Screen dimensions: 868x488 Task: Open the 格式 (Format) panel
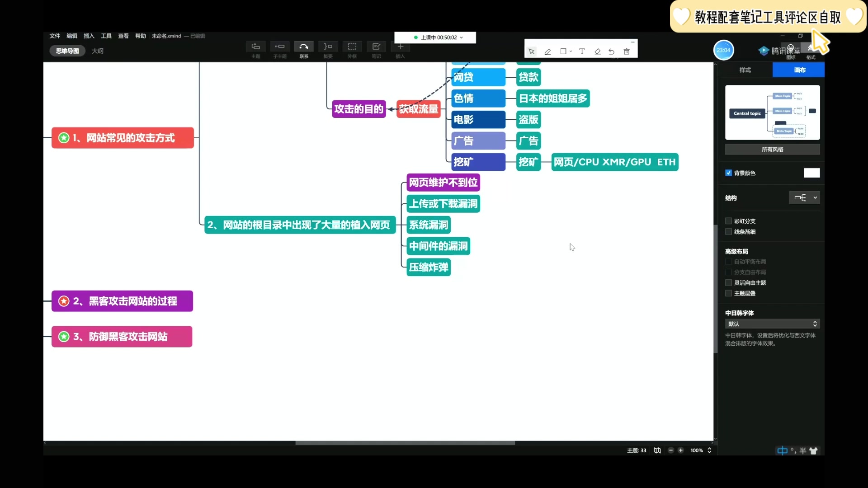(811, 51)
